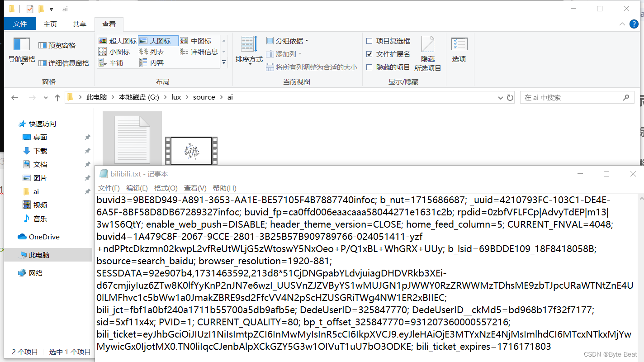Click 此电脑 in address path

(x=96, y=97)
